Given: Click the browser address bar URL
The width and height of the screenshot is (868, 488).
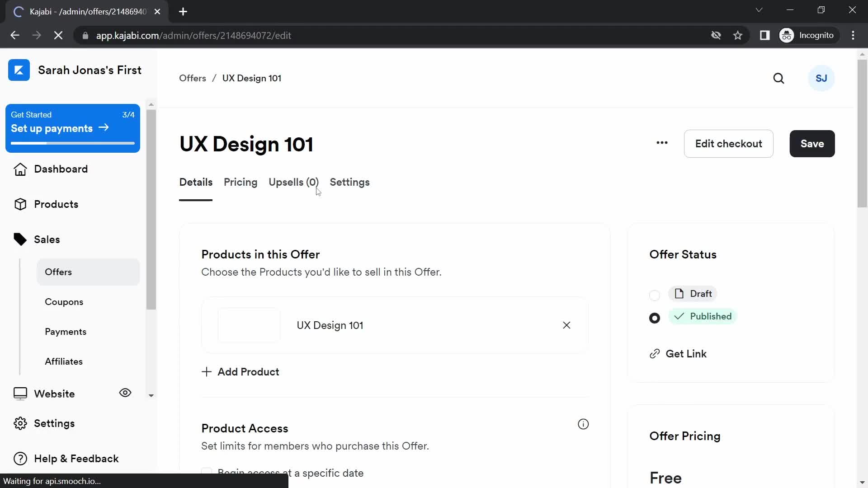Looking at the screenshot, I should point(193,35).
